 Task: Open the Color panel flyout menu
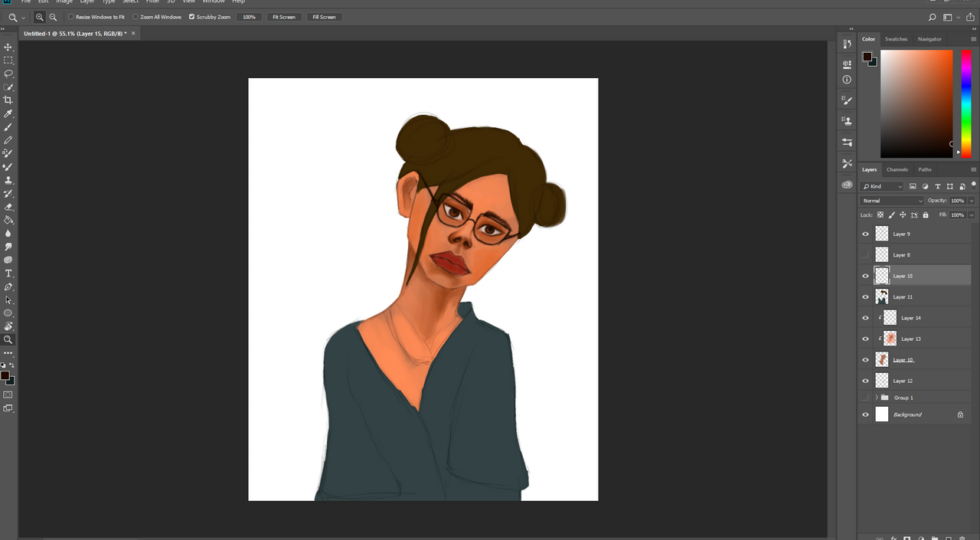click(973, 39)
